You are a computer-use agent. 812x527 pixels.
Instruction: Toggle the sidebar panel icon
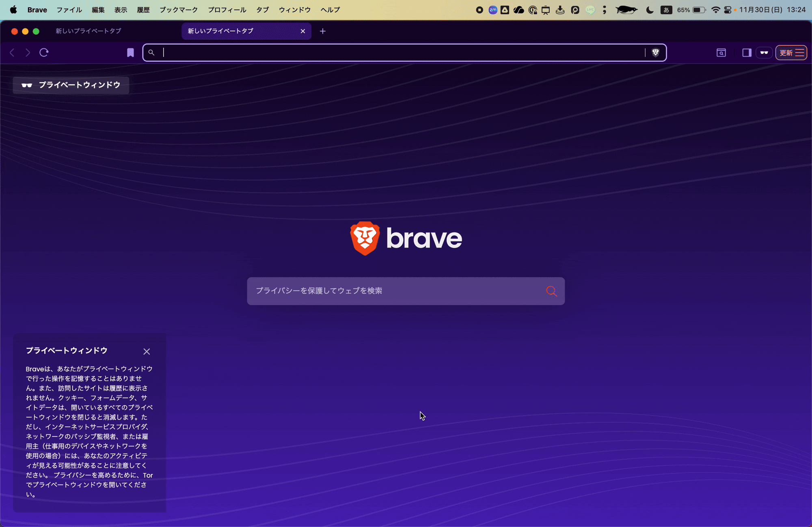tap(746, 53)
